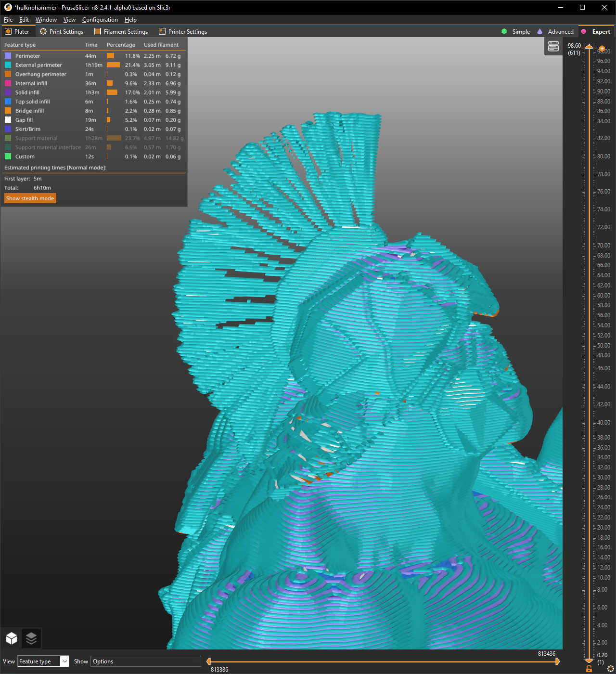
Task: Show Support material feature type
Action: pyautogui.click(x=94, y=138)
